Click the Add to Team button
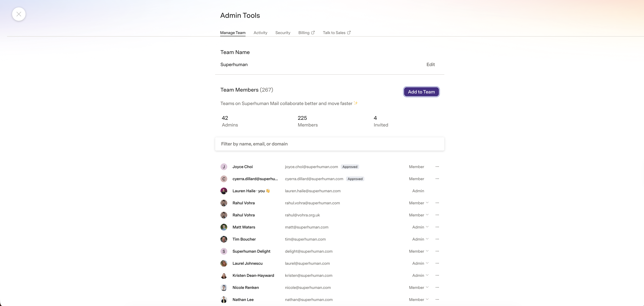The image size is (644, 306). pos(421,92)
